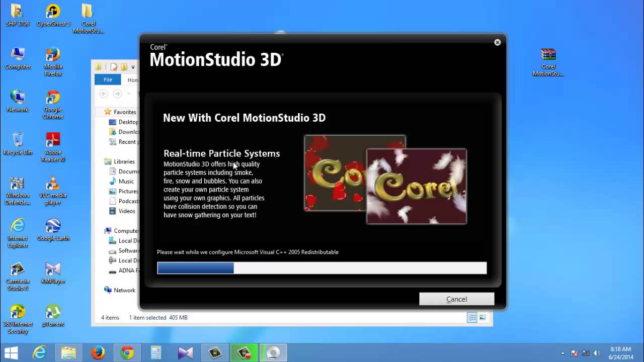Open Downloads under Favorites in Explorer
Screen dimensions: 644x362
124,132
